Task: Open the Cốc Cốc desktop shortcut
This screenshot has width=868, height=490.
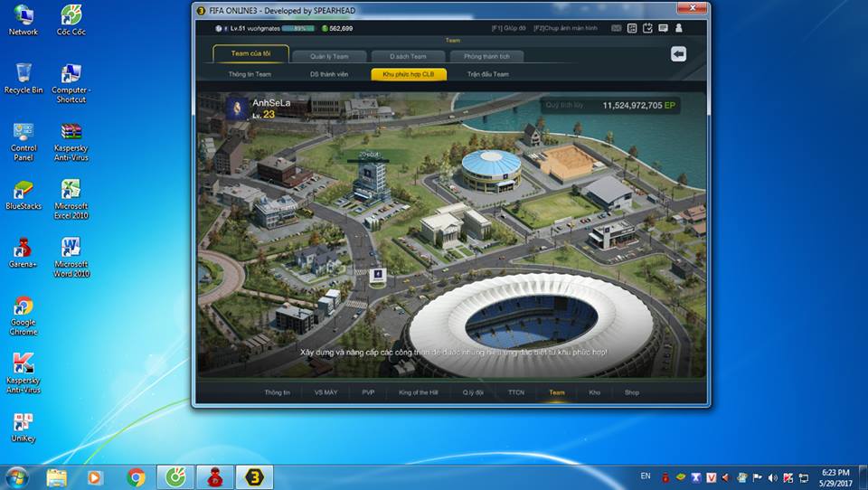Action: point(71,21)
